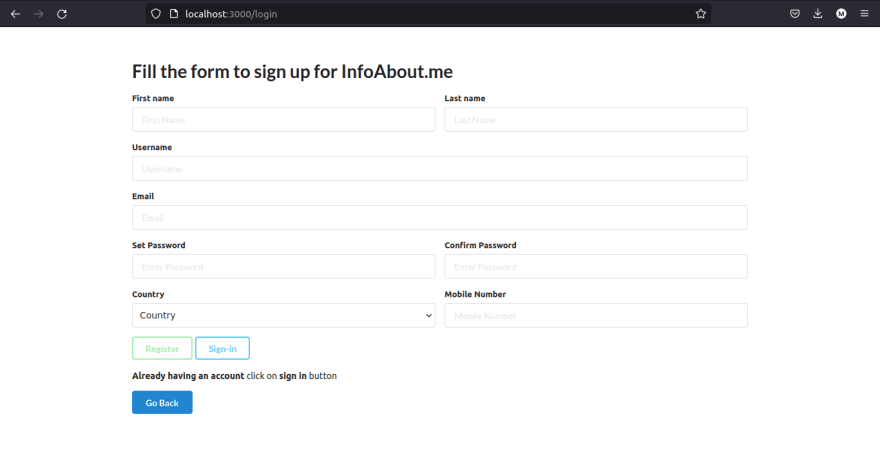Image resolution: width=880 pixels, height=450 pixels.
Task: Open the Country dropdown
Action: click(x=283, y=315)
